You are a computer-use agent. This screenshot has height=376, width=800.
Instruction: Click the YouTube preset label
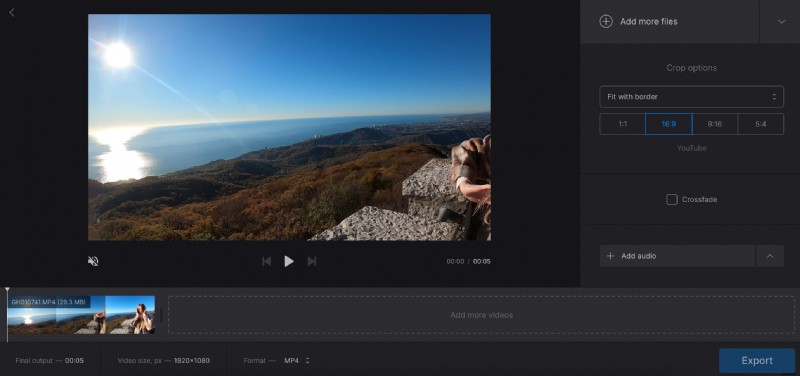691,148
